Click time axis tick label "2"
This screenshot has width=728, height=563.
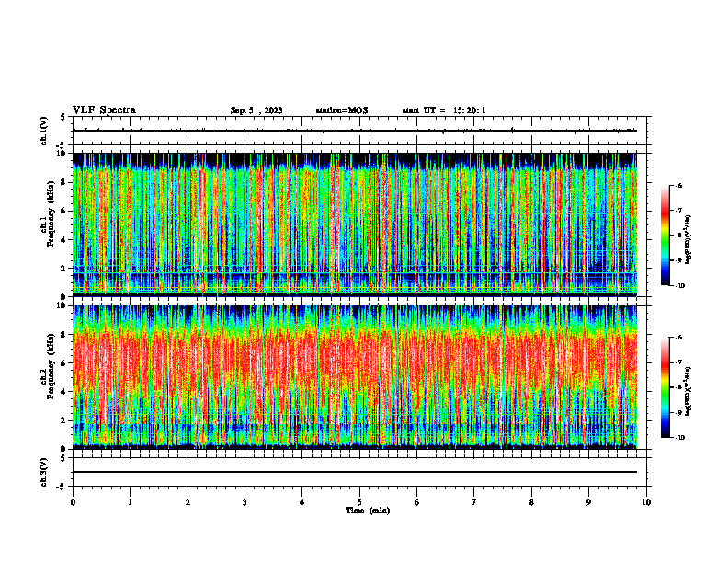click(188, 502)
